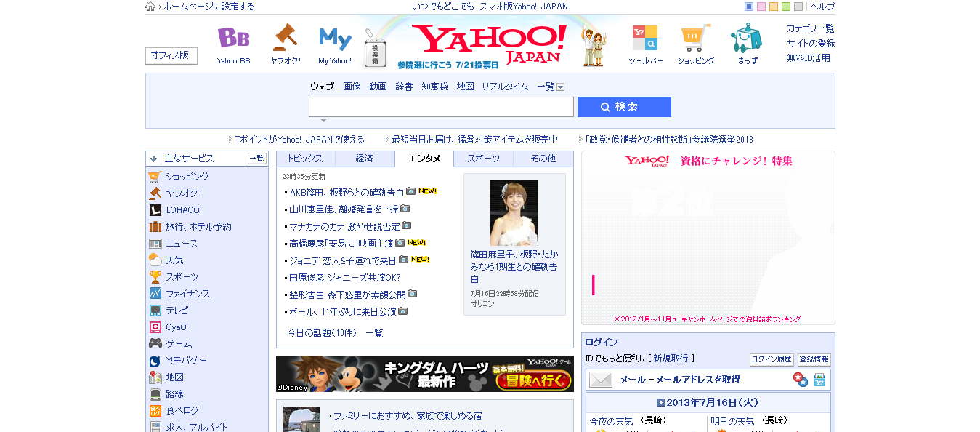Screen dimensions: 980x432
Task: Open the ショッピング cart icon in header
Action: click(696, 38)
